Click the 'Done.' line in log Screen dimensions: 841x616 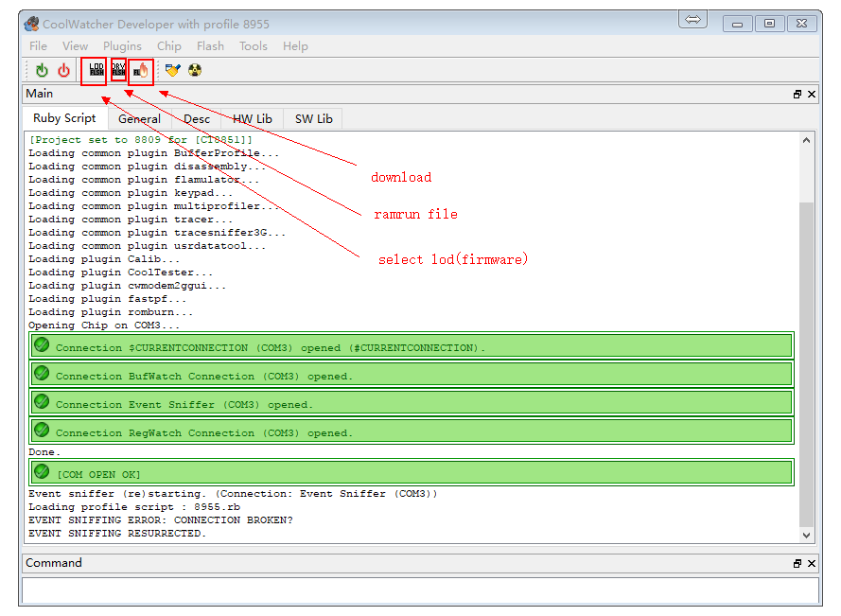click(x=44, y=451)
